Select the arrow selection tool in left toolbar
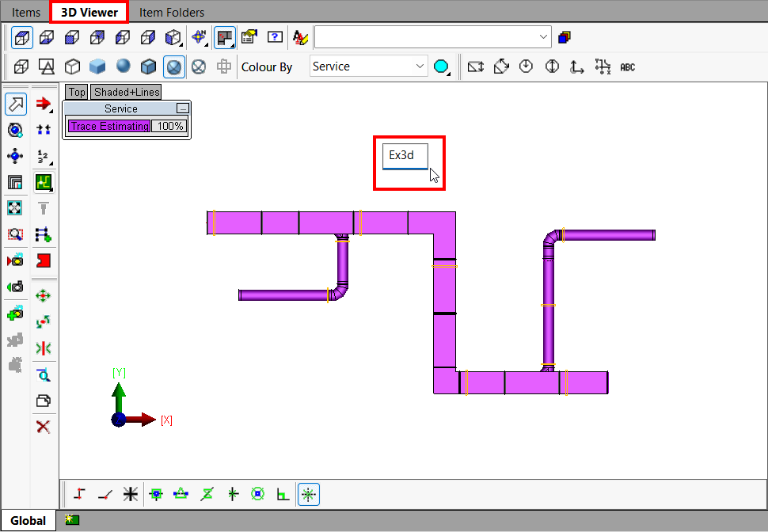Image resolution: width=768 pixels, height=532 pixels. [x=15, y=104]
